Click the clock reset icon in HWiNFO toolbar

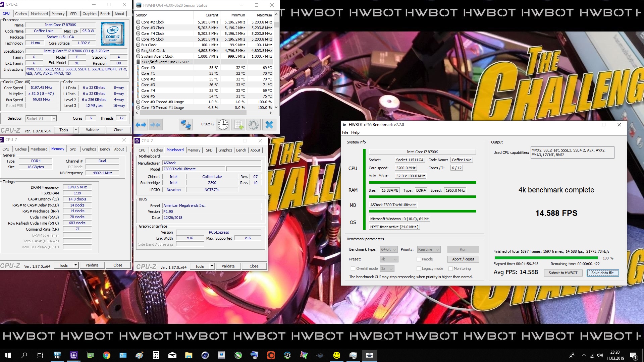pos(223,125)
